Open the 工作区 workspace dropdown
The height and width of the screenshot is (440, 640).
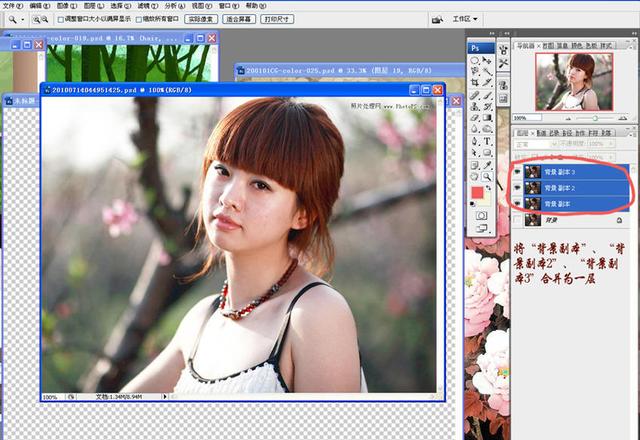[465, 19]
